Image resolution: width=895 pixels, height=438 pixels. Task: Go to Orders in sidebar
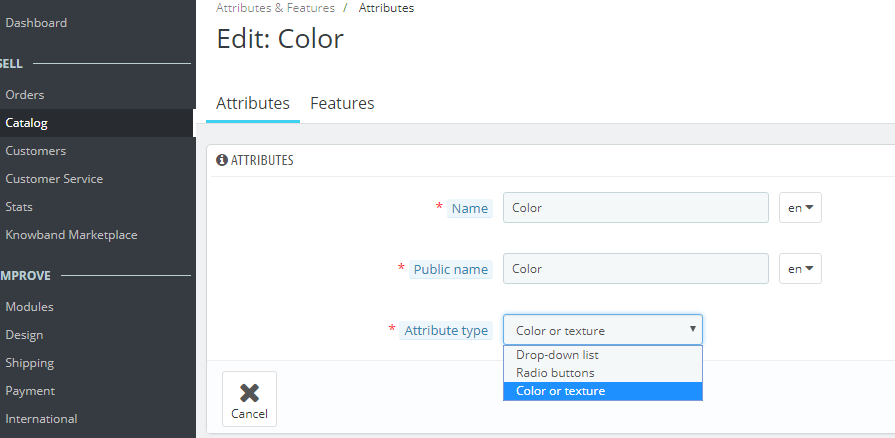[x=25, y=95]
